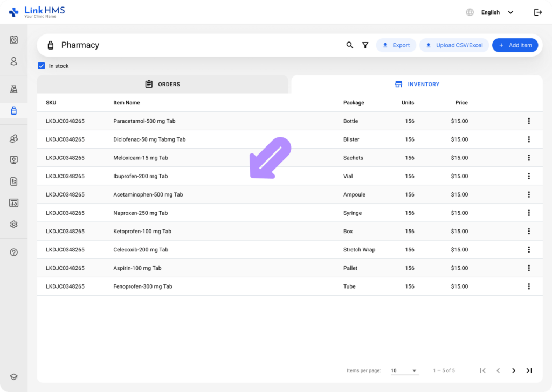Open the appointments calendar sidebar icon

[13, 40]
